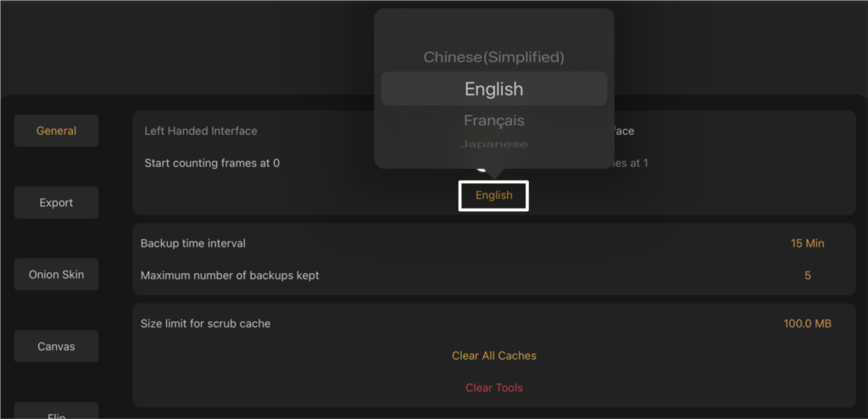
Task: Open the General settings tab
Action: pos(56,131)
